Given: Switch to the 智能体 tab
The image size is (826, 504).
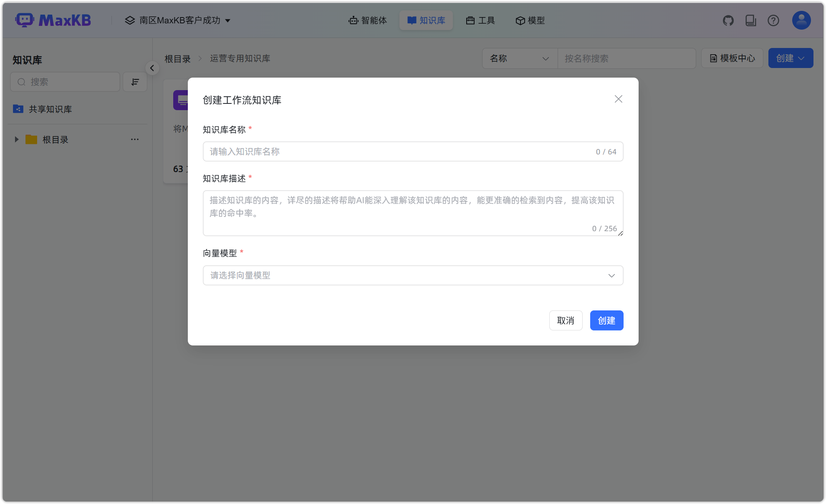Looking at the screenshot, I should (x=367, y=20).
